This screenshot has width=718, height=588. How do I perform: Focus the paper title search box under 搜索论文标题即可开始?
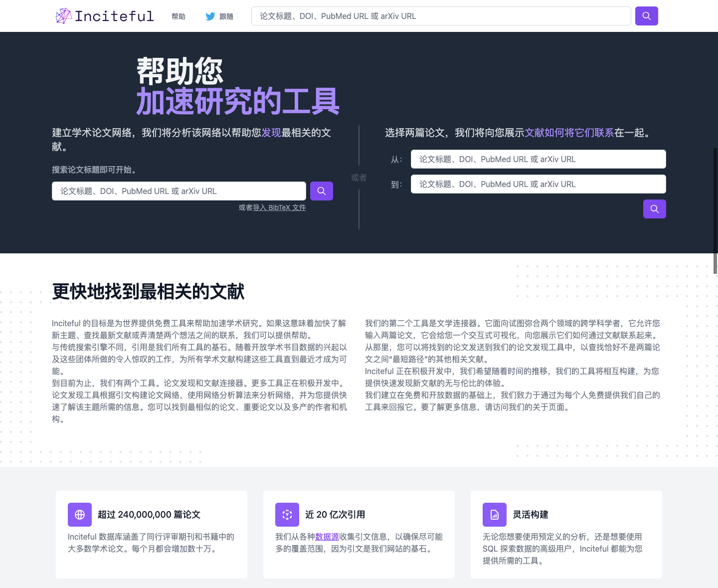179,191
